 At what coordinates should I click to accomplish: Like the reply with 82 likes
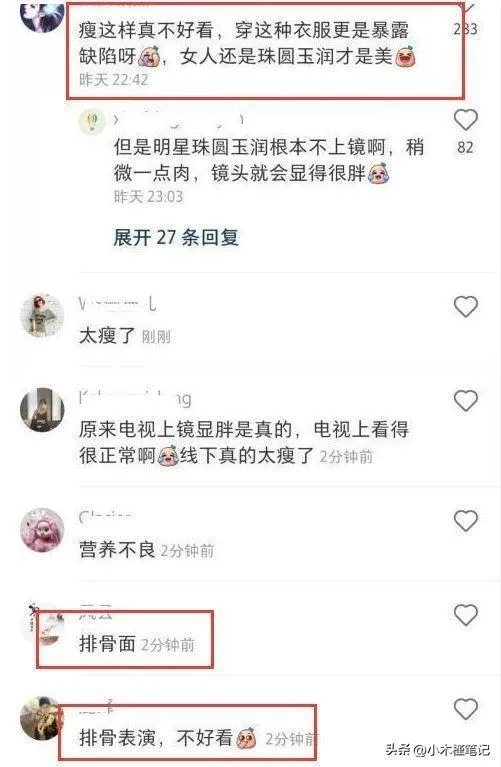[x=465, y=120]
